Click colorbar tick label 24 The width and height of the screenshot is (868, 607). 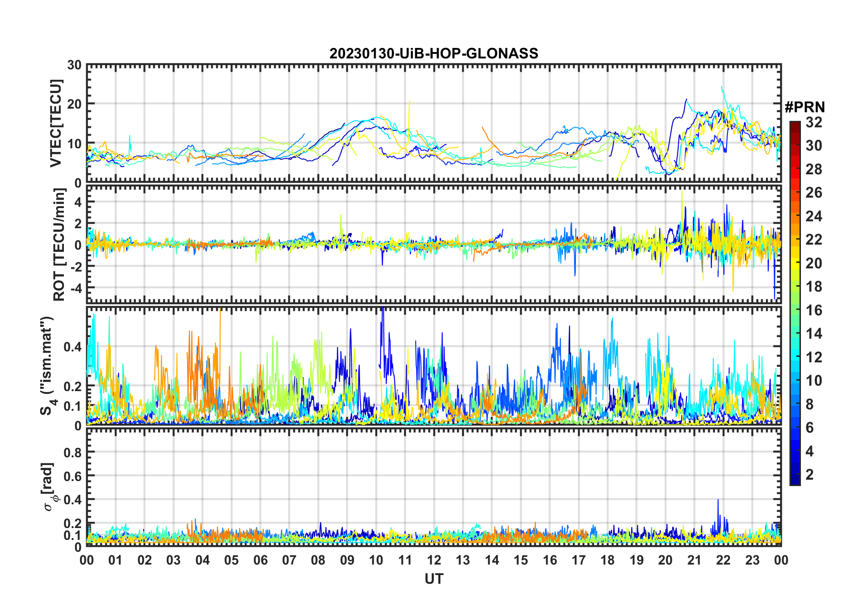pos(814,216)
